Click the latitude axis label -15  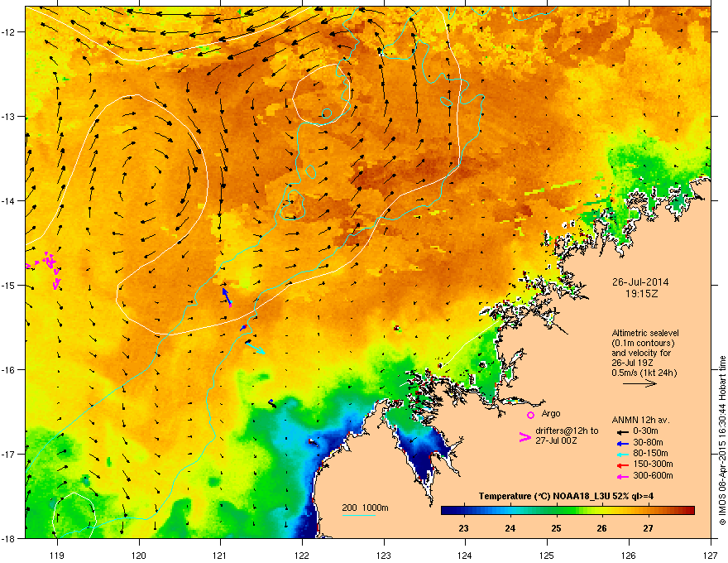click(x=9, y=285)
